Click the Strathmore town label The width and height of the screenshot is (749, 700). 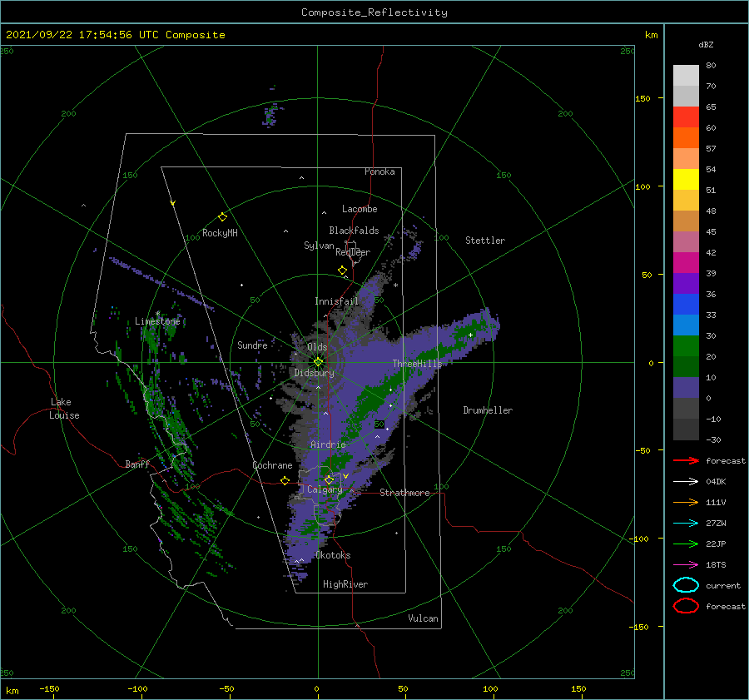(x=404, y=493)
